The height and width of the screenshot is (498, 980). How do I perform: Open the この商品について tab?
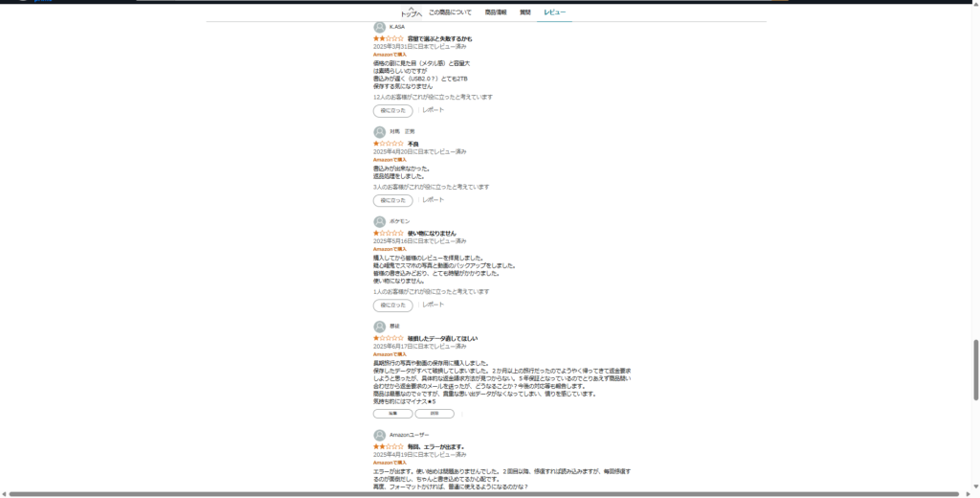450,12
